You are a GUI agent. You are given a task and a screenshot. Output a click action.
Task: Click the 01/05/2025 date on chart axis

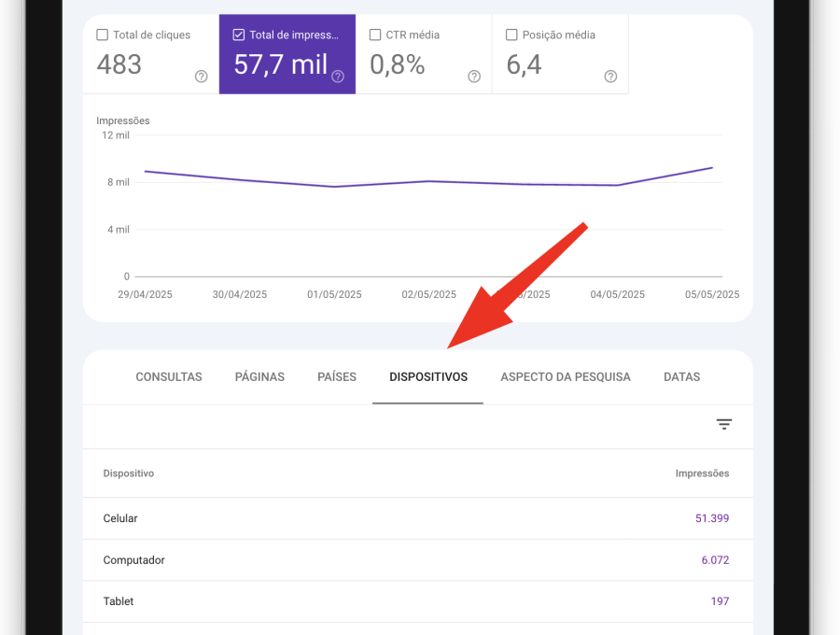(x=334, y=294)
